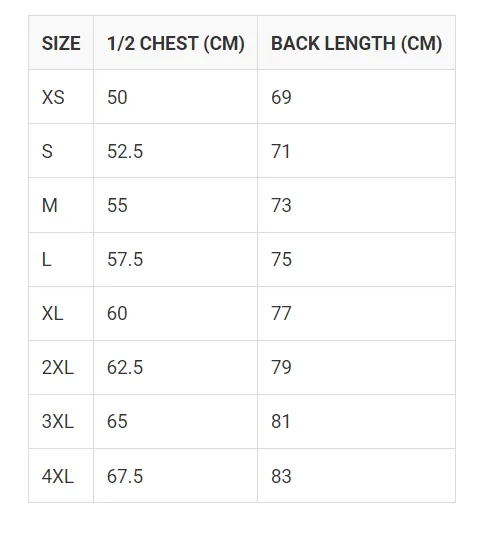Select the 2XL size cell

pyautogui.click(x=61, y=367)
